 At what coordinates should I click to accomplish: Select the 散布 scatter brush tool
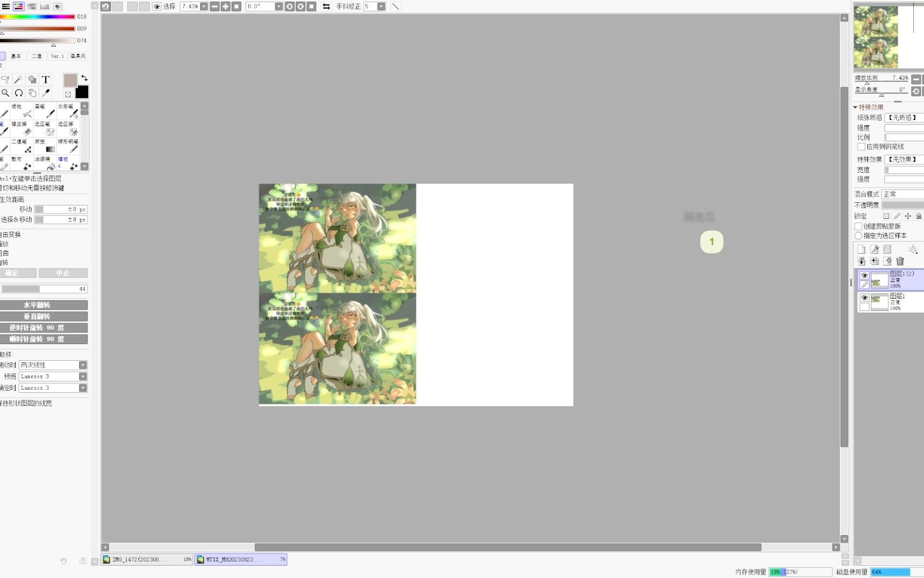(22, 164)
